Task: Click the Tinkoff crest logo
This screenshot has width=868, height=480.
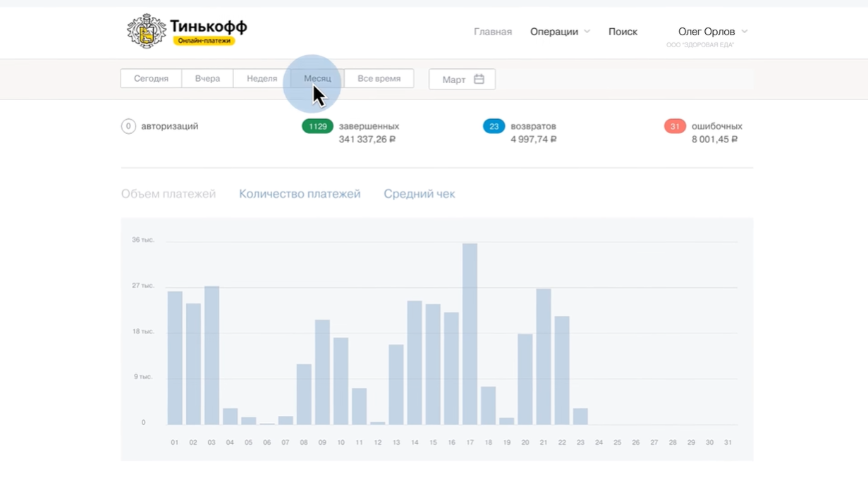Action: click(x=146, y=31)
